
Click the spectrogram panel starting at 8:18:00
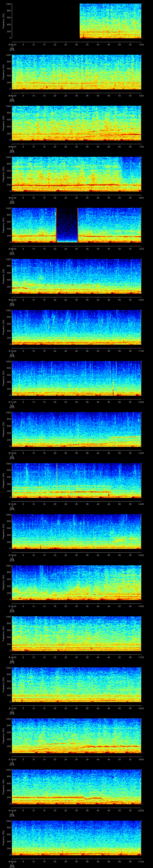pos(77,736)
